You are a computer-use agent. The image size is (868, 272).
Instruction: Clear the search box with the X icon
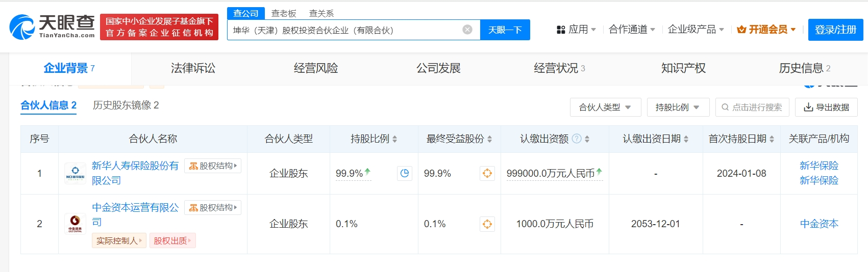point(467,30)
